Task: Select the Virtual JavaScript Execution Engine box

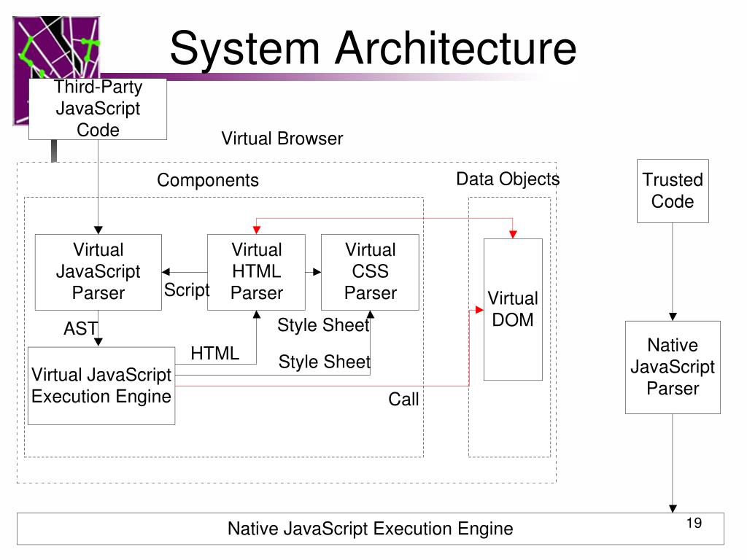Action: (101, 386)
